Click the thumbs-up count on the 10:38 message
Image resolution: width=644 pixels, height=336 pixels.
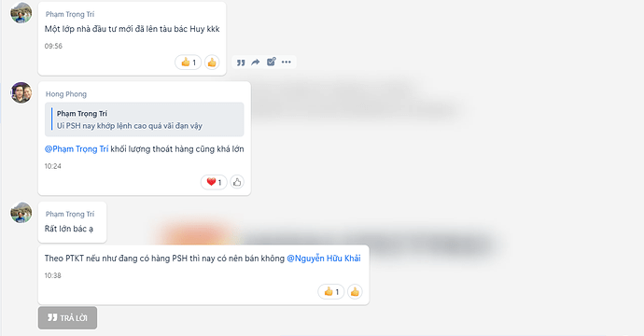(x=331, y=291)
